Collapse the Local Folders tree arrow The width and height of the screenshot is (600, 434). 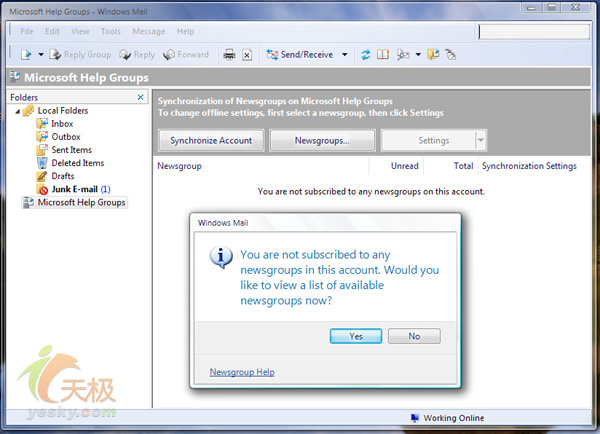point(18,111)
